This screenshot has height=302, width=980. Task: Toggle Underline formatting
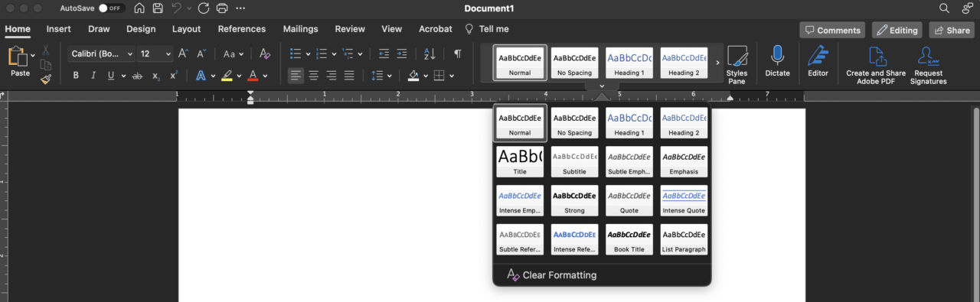(111, 76)
